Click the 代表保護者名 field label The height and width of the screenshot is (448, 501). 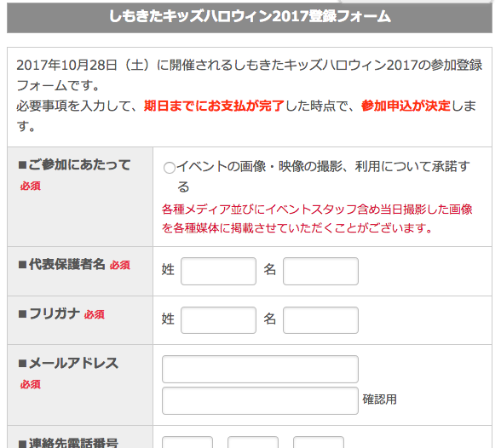point(62,264)
